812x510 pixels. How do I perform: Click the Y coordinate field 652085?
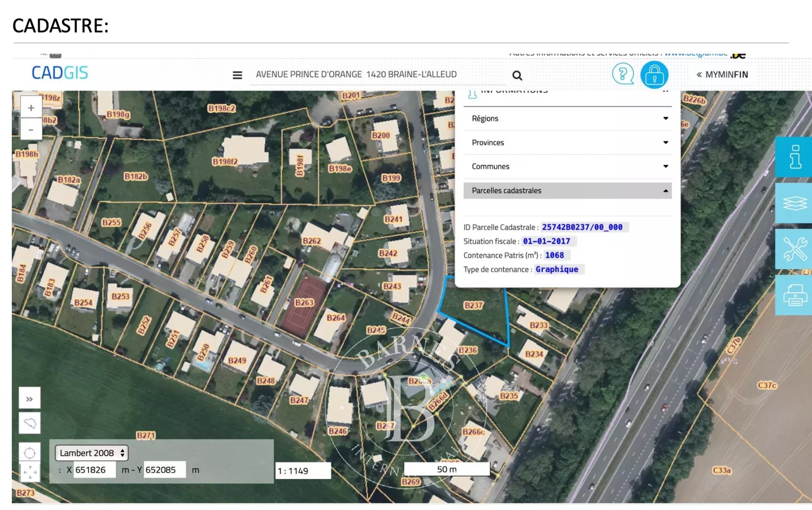pos(165,470)
